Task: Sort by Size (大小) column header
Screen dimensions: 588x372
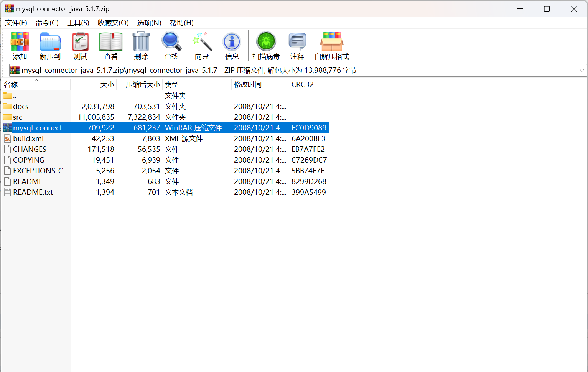Action: pos(94,84)
